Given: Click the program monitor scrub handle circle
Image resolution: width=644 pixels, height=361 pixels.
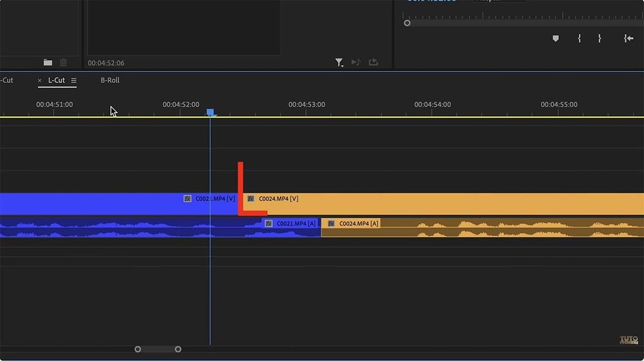Looking at the screenshot, I should coord(407,23).
